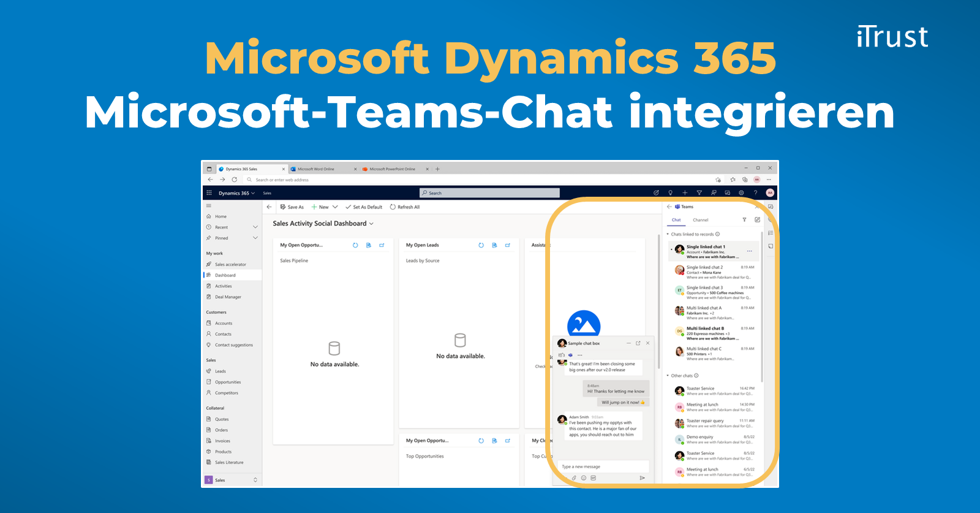Image resolution: width=980 pixels, height=513 pixels.
Task: Open Products under Collateral
Action: pos(232,452)
